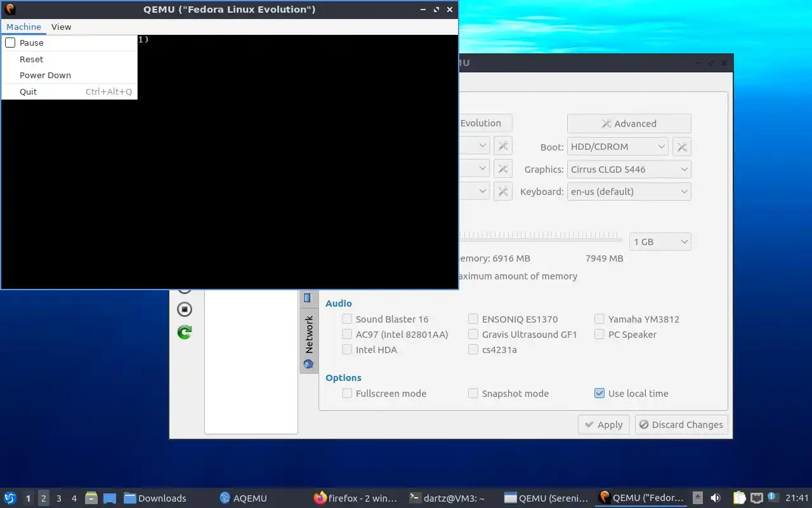Choose Reset from Machine menu

69,59
